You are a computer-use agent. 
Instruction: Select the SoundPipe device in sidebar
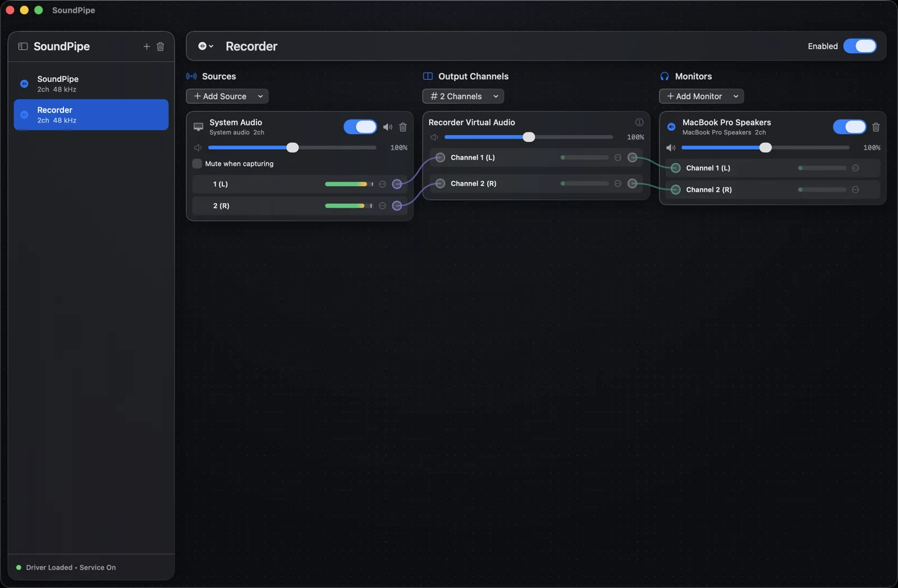point(91,84)
